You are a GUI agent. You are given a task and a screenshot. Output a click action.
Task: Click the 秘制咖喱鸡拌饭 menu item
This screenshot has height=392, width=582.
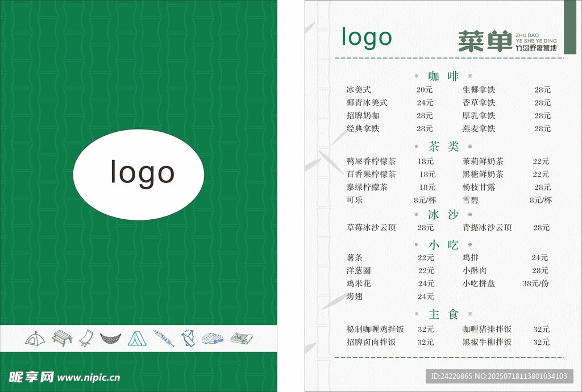tap(375, 329)
